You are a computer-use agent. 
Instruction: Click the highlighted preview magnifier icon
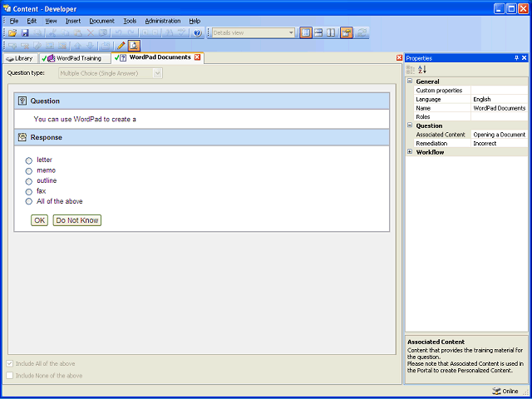[134, 46]
